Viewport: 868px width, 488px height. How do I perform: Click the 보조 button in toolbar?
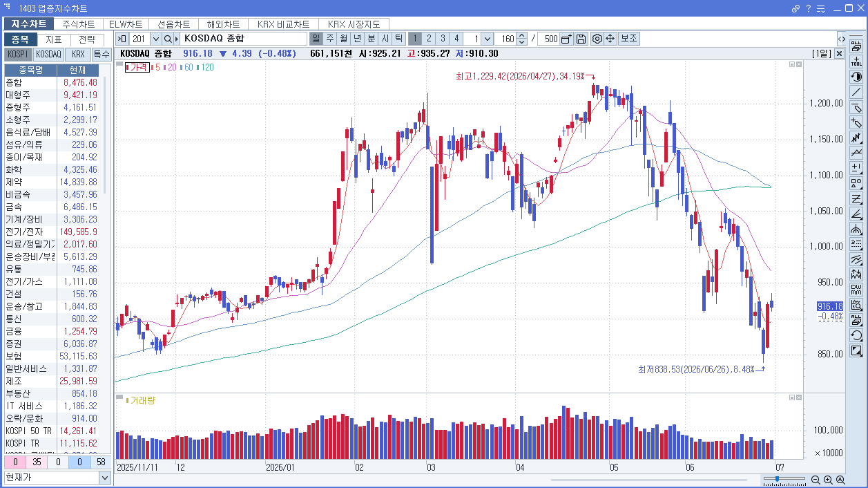click(629, 39)
